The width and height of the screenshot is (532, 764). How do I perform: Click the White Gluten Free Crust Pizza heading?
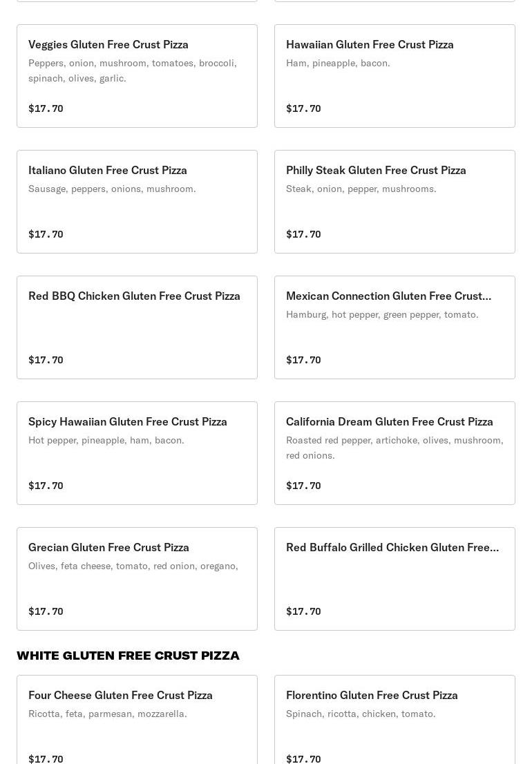(128, 656)
